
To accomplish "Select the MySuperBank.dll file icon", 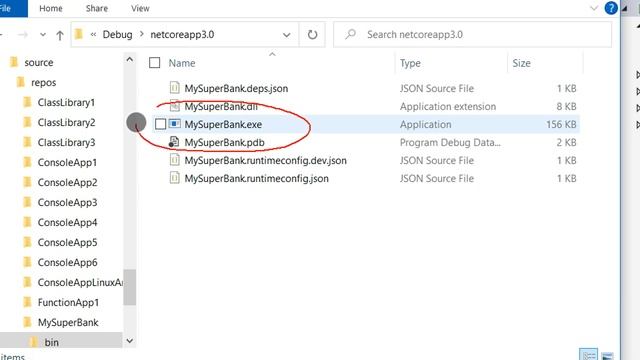I will (x=175, y=106).
